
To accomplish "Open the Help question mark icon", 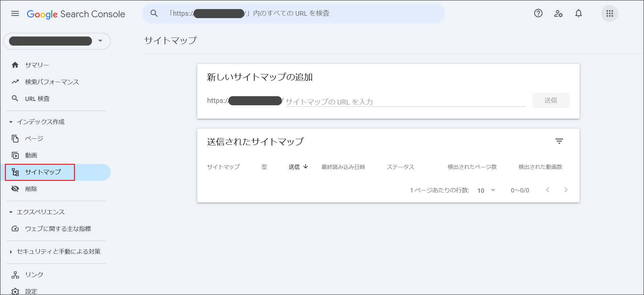I will click(x=538, y=13).
